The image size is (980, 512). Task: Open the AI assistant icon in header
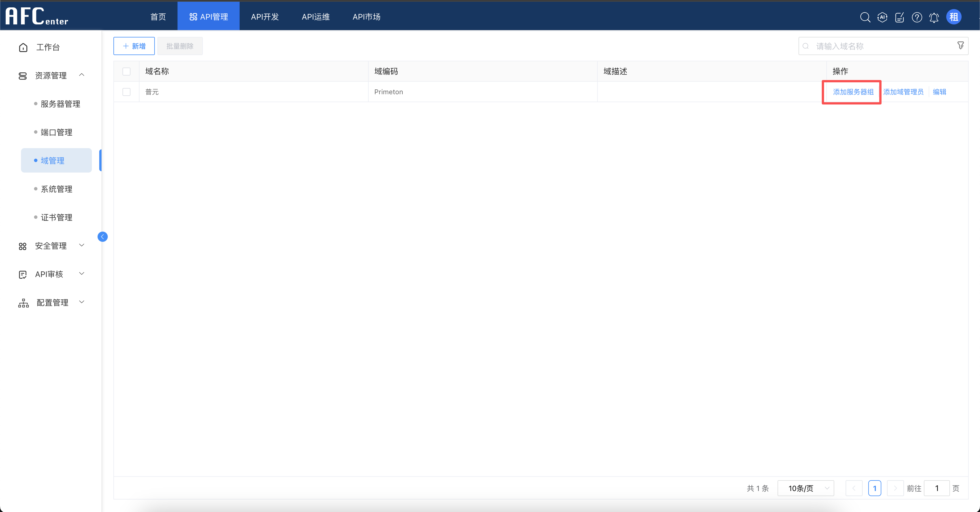[882, 17]
